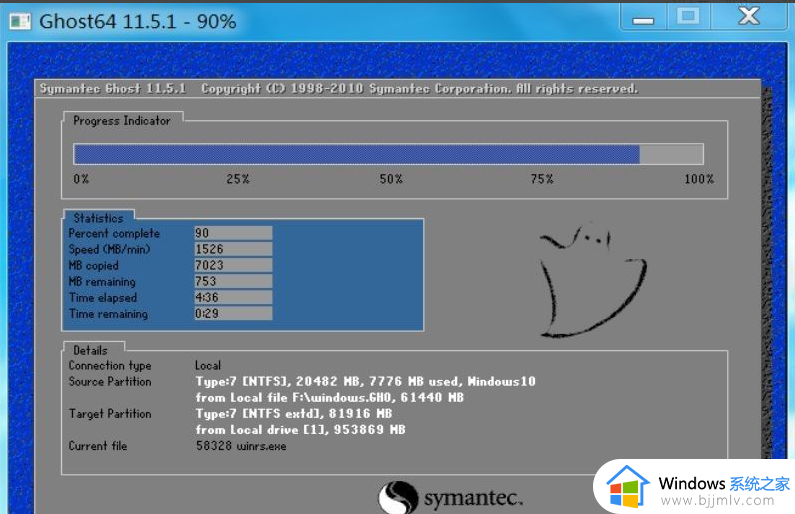Click the Ghost64 11.5.1 - 90% title text
Viewport: 795px width, 514px height.
[x=138, y=22]
